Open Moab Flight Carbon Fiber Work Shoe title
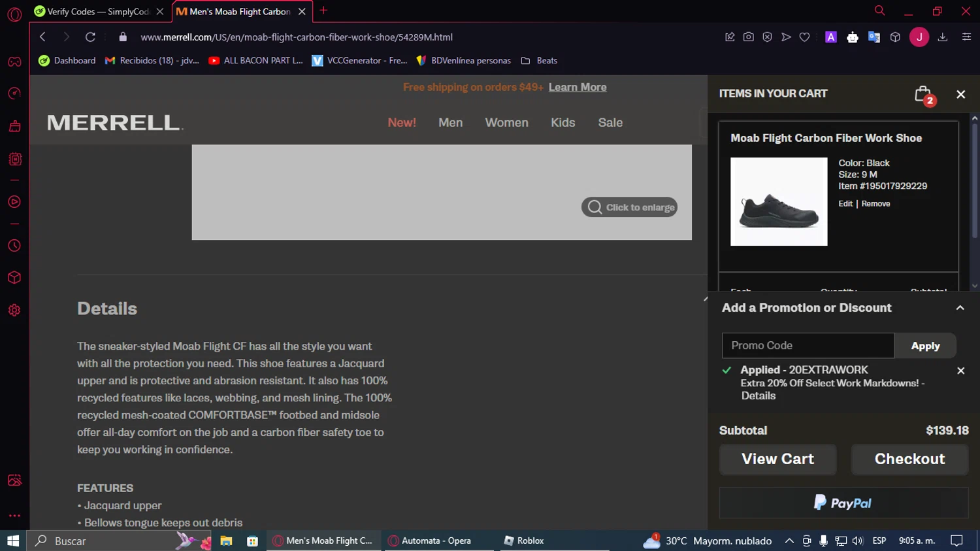The image size is (980, 551). click(826, 138)
